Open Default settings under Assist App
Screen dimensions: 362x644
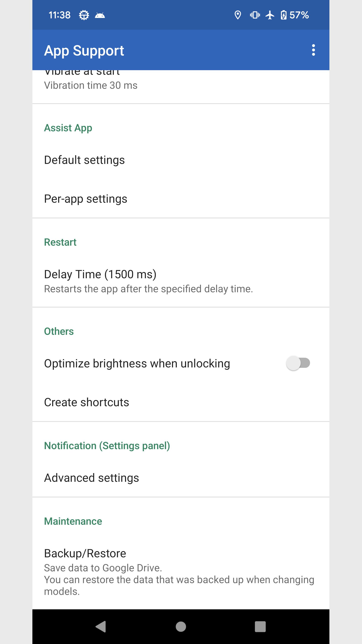point(181,160)
